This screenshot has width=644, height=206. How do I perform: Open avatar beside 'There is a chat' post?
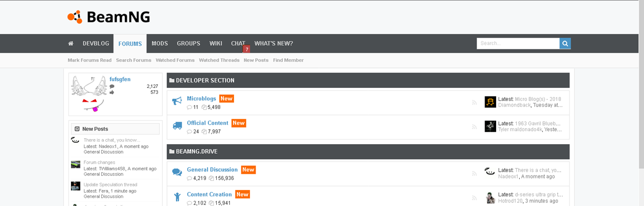click(75, 141)
